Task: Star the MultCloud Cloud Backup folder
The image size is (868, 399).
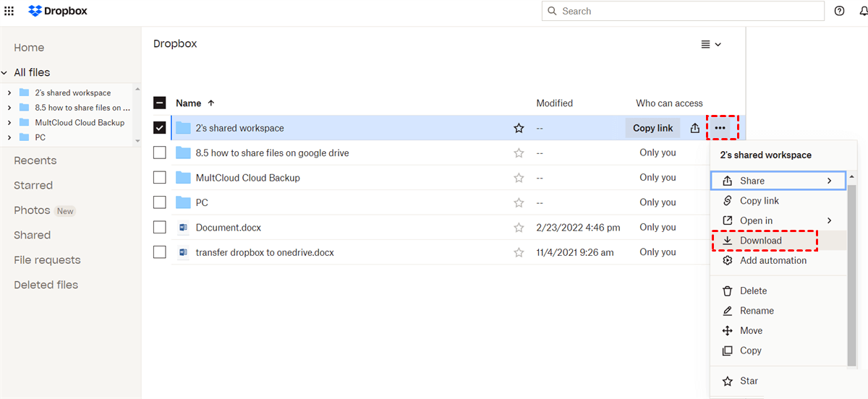Action: (x=519, y=178)
